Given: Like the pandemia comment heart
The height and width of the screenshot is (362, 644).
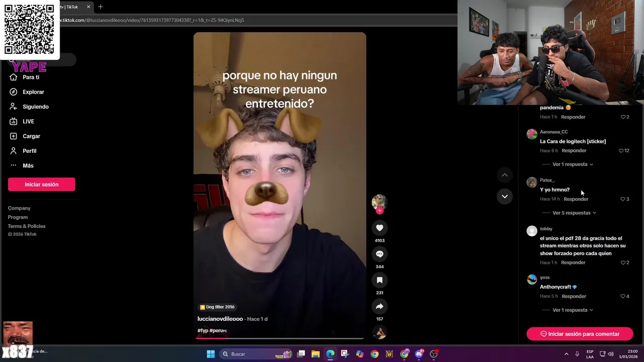Looking at the screenshot, I should 624,117.
